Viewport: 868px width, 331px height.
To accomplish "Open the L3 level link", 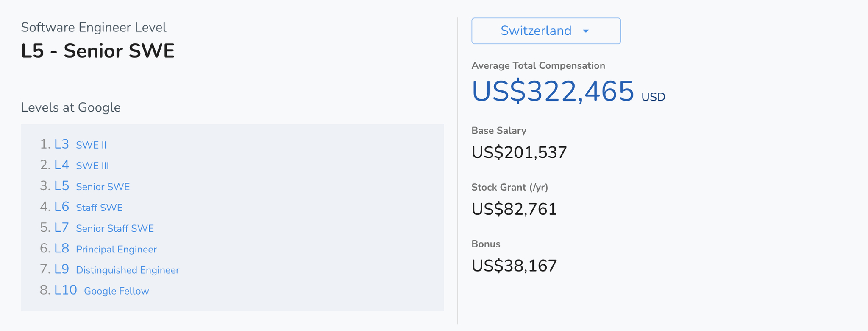I will [x=61, y=144].
